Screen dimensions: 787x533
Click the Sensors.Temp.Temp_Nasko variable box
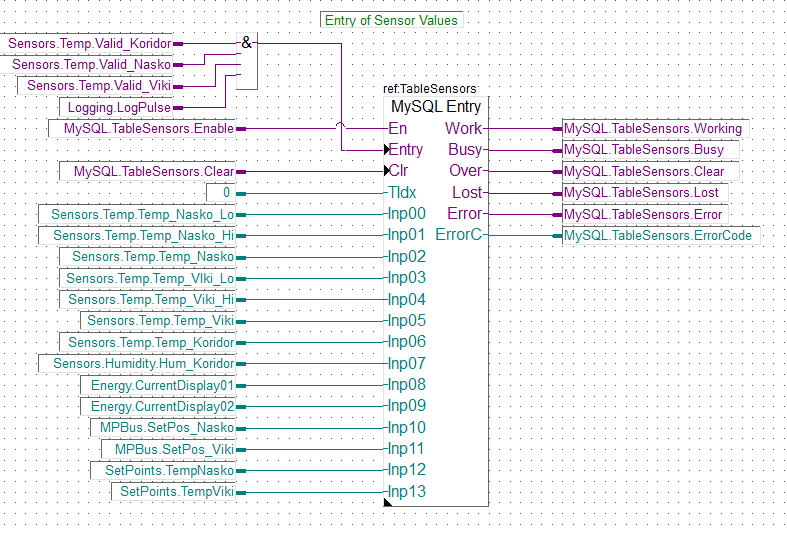coord(148,257)
